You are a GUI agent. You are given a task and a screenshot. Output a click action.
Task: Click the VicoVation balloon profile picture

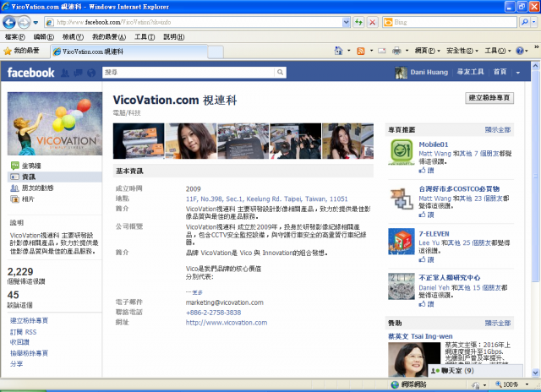(55, 123)
